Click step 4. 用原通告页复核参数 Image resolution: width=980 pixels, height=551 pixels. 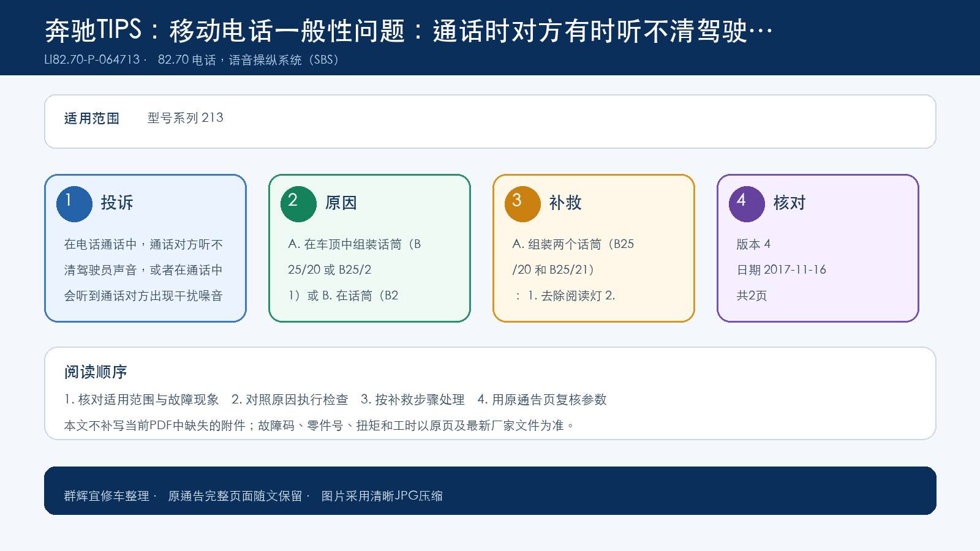(x=542, y=400)
